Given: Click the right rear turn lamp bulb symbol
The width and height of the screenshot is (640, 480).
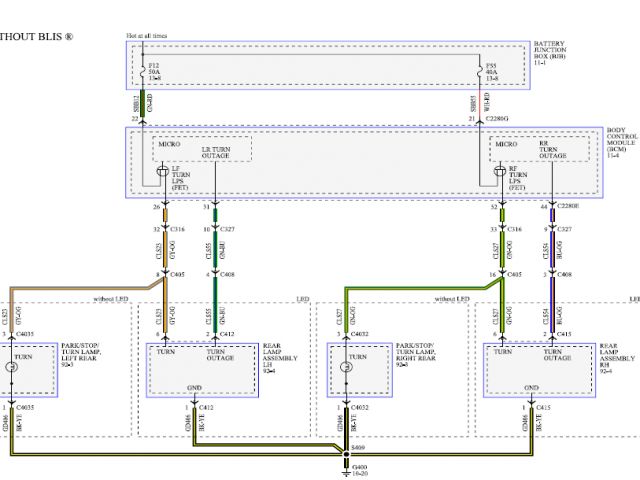Looking at the screenshot, I should (x=346, y=369).
